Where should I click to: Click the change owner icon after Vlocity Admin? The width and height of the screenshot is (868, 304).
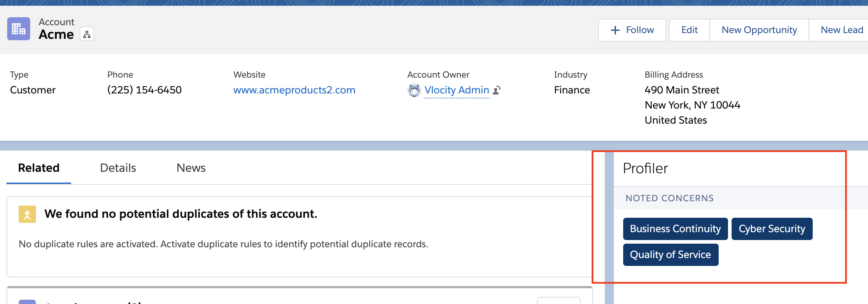pyautogui.click(x=497, y=90)
